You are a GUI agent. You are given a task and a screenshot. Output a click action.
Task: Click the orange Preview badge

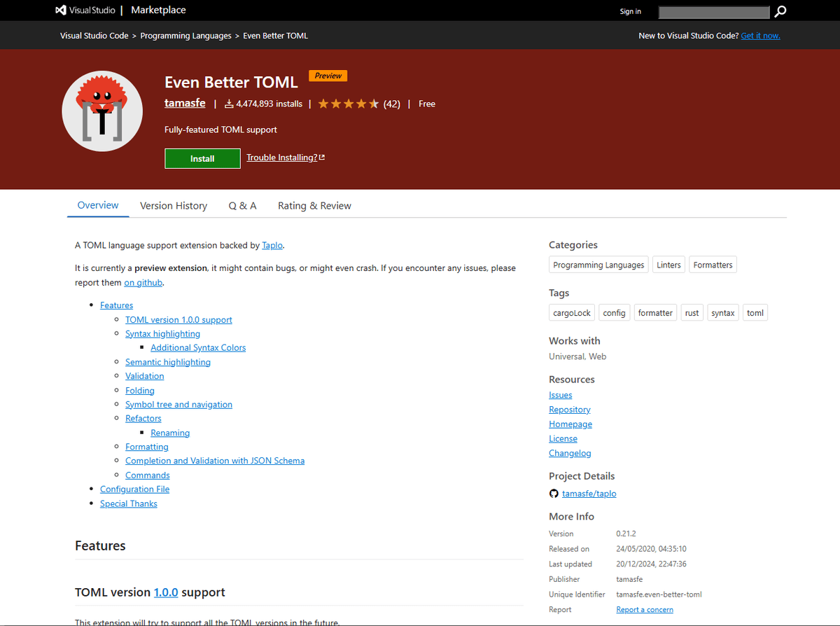[328, 76]
